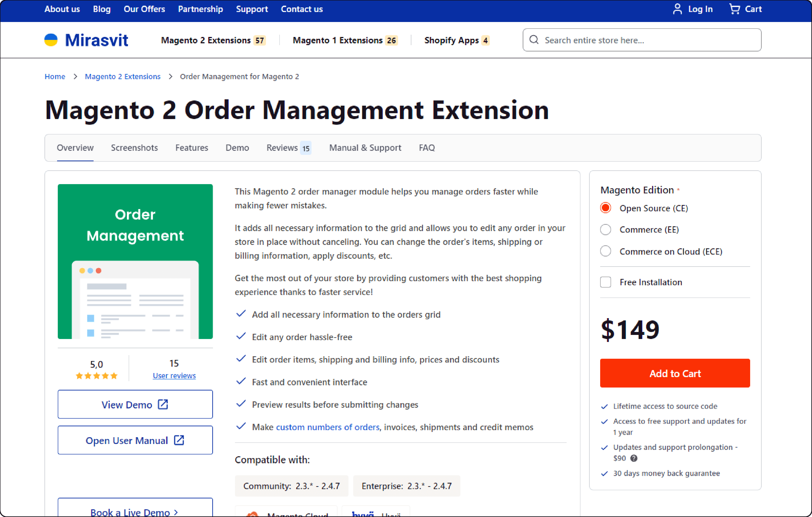Open the Home breadcrumb link
812x517 pixels.
coord(55,76)
